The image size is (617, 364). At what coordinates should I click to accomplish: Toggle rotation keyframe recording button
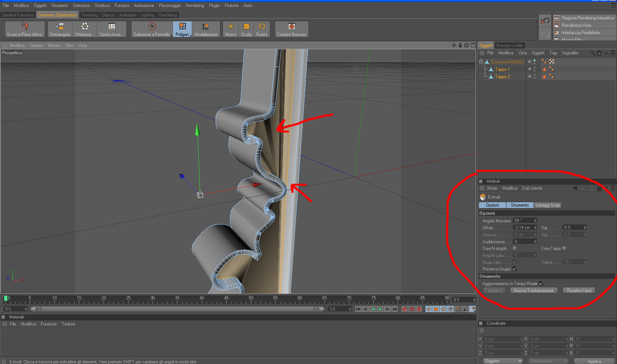[443, 309]
